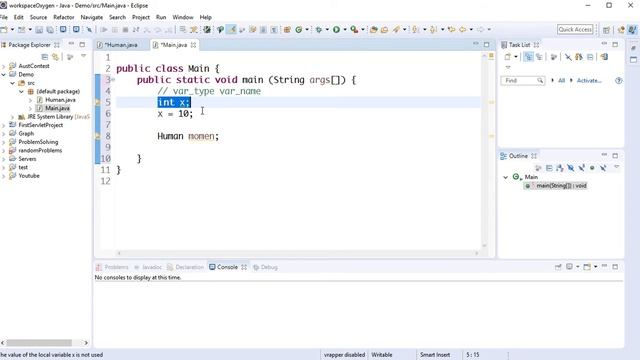Screen dimensions: 640x360
Task: Open the File menu
Action: click(x=4, y=17)
